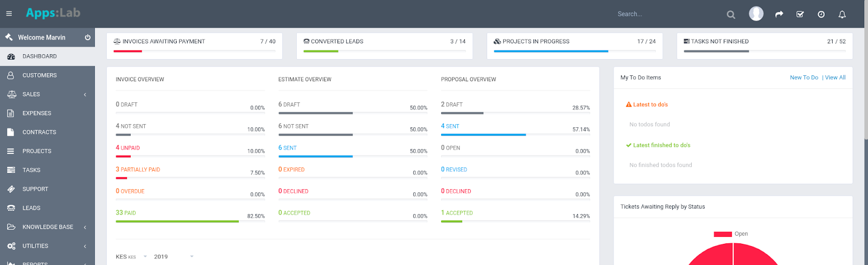Click the Knowledge Base folder icon
Image resolution: width=868 pixels, height=265 pixels.
pyautogui.click(x=11, y=227)
